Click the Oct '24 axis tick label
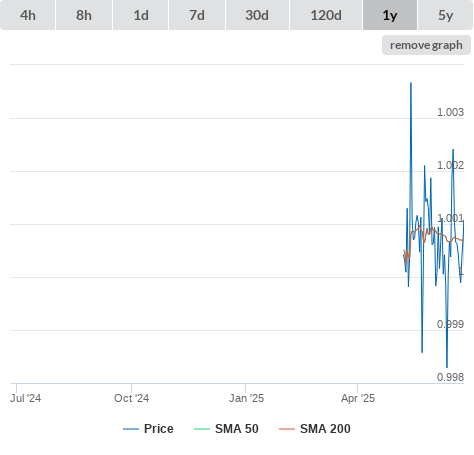The image size is (474, 455). coord(132,398)
